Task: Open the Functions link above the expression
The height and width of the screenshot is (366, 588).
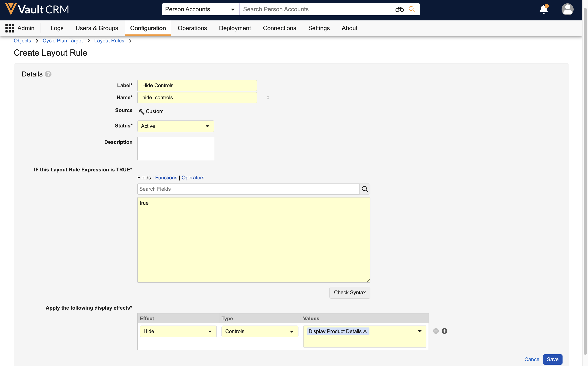Action: [x=166, y=178]
